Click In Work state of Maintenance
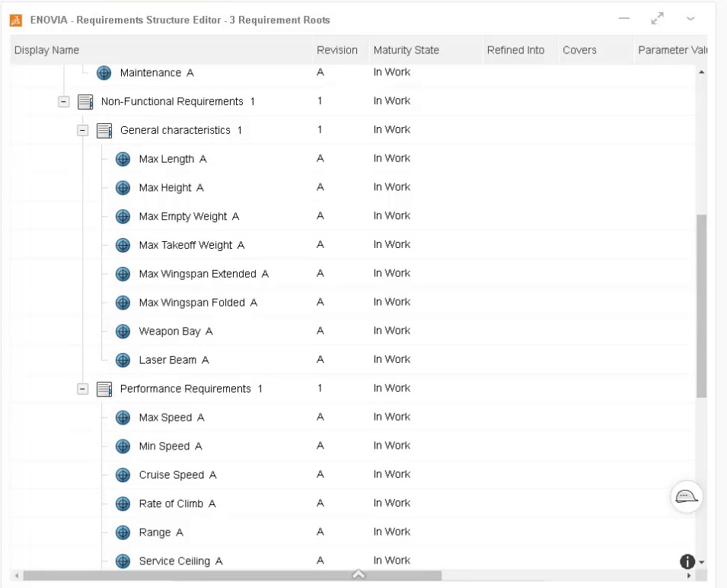Screen dimensions: 727x588 (392, 72)
